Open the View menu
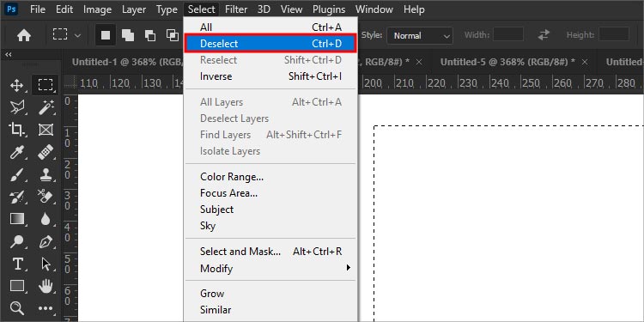The image size is (644, 322). (291, 9)
